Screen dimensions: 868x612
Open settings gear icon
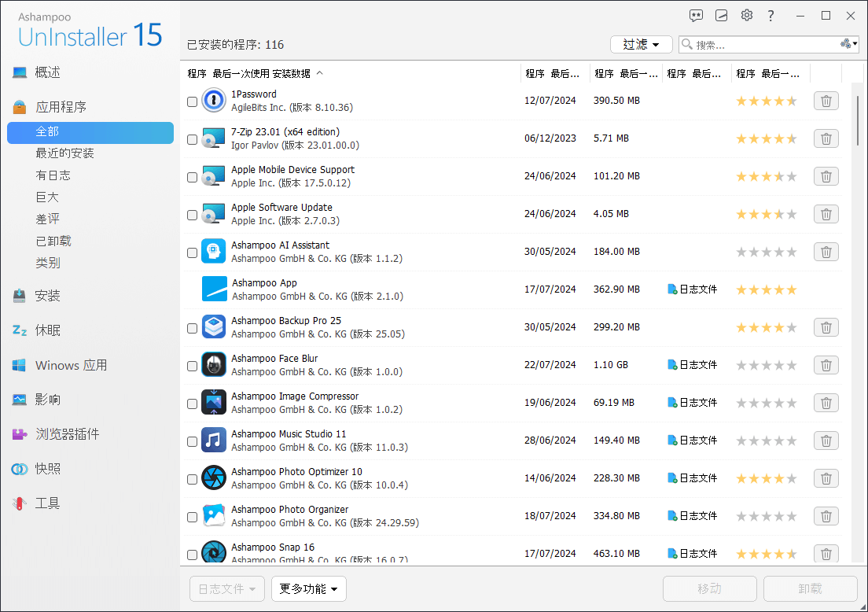coord(747,16)
